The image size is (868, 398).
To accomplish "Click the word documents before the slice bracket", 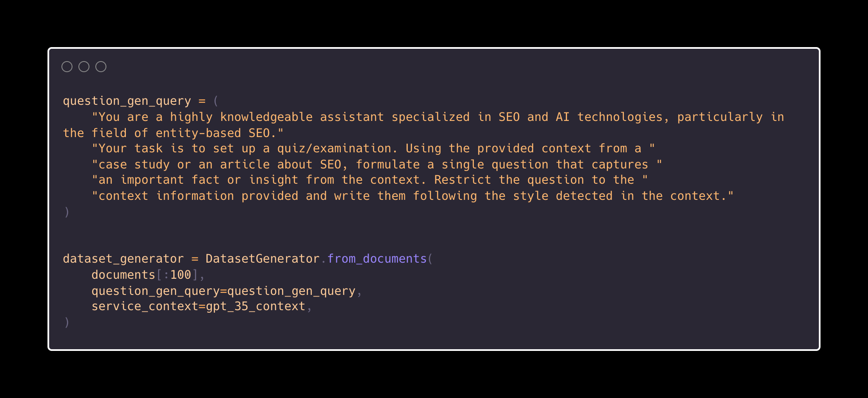I will tap(123, 275).
